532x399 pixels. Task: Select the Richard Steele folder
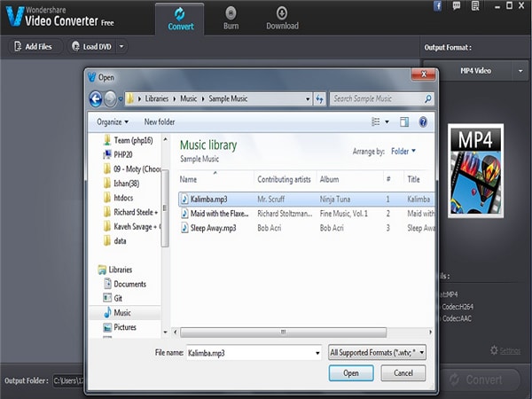pos(131,213)
